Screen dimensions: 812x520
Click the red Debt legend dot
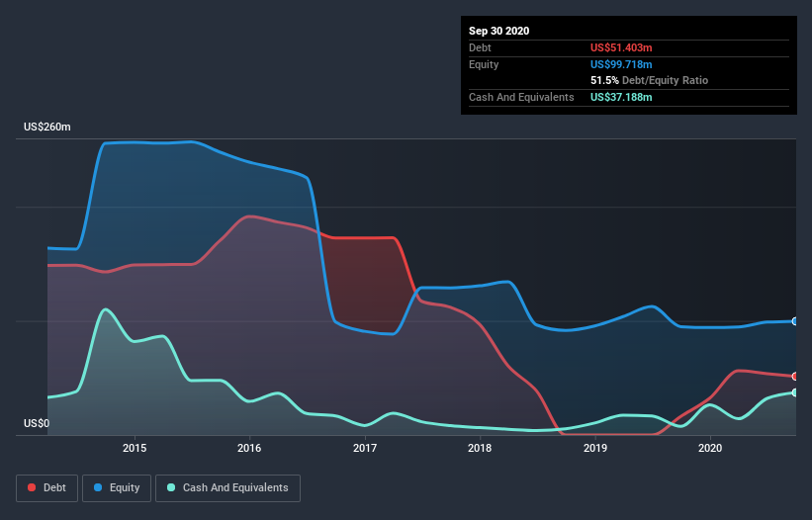coord(32,487)
